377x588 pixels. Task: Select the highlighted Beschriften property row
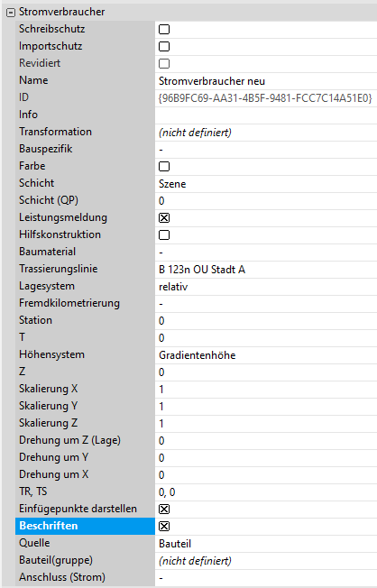coord(85,526)
